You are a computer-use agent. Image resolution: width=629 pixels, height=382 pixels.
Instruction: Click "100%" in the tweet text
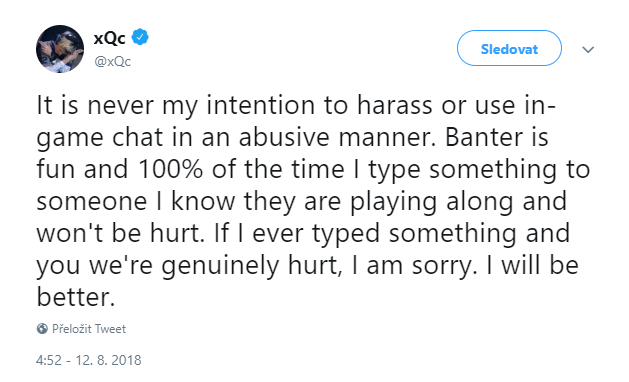pos(170,169)
